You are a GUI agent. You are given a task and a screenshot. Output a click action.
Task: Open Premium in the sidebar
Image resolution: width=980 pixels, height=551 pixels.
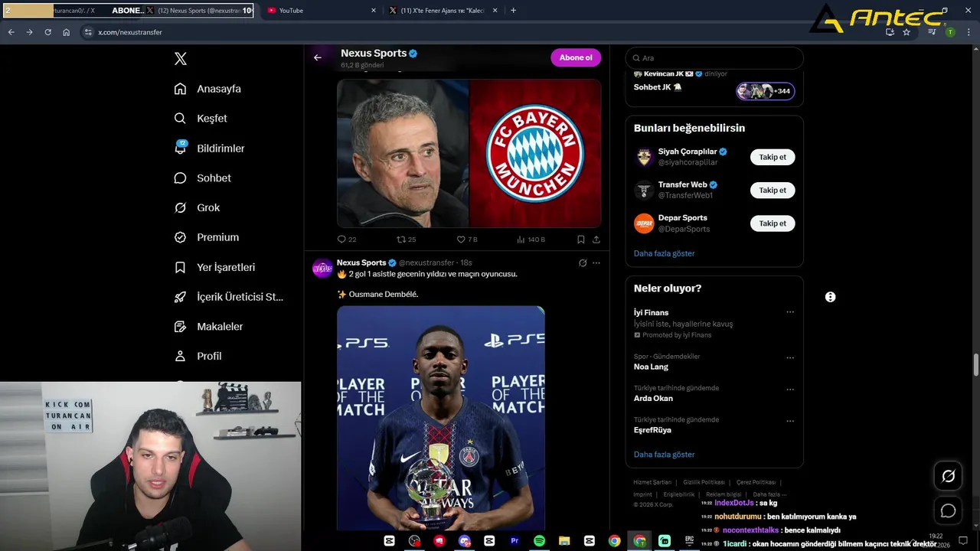point(206,237)
